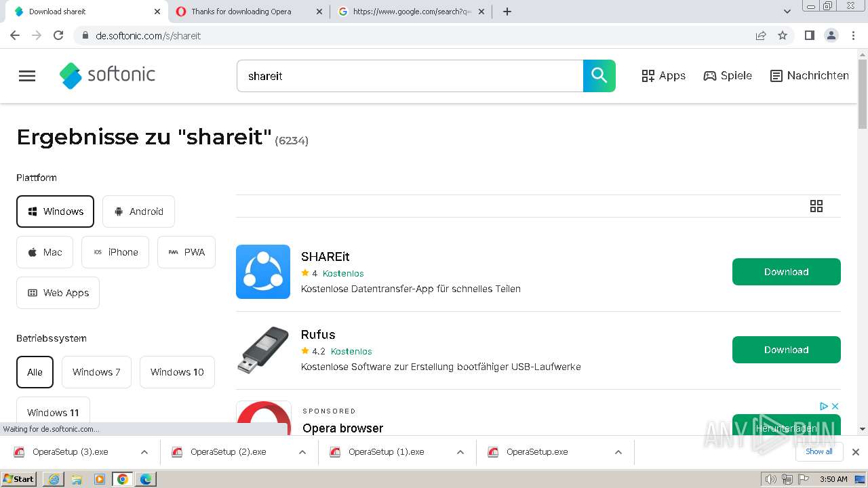
Task: Click the forward navigation arrow
Action: click(37, 35)
